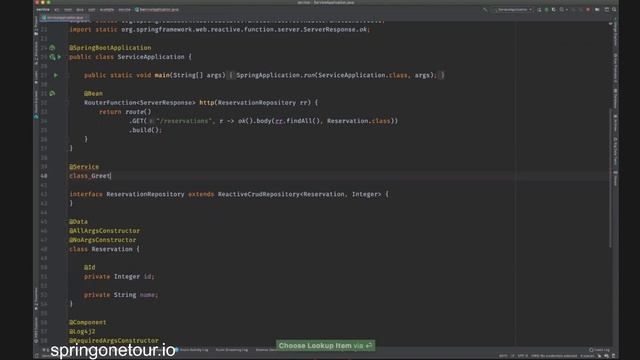Click the bean gutter icon beside @Bean
The width and height of the screenshot is (640, 360).
(x=52, y=93)
